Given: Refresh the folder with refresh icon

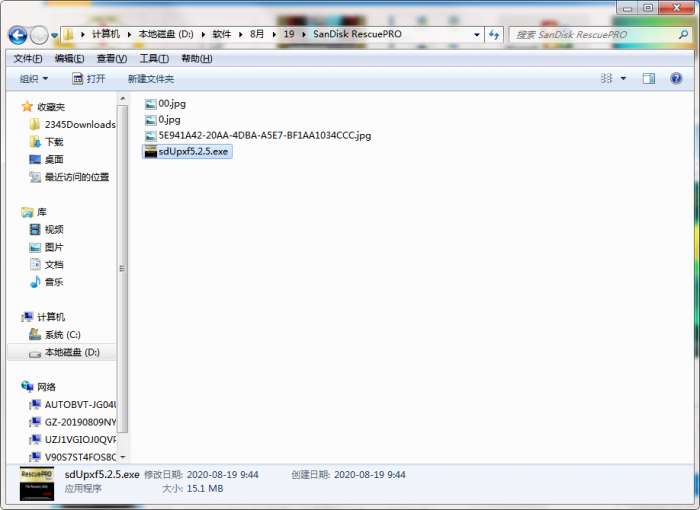Looking at the screenshot, I should 494,34.
